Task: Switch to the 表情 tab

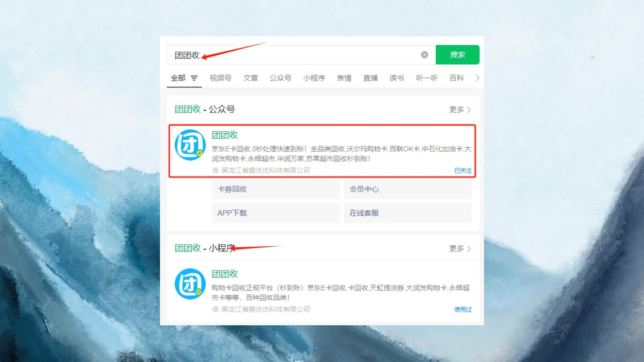Action: tap(344, 78)
